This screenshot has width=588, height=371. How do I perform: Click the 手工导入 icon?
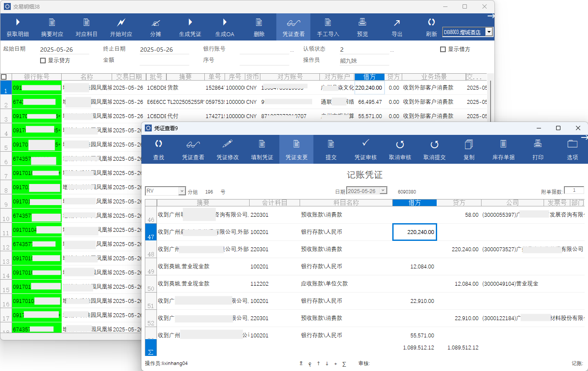[328, 22]
